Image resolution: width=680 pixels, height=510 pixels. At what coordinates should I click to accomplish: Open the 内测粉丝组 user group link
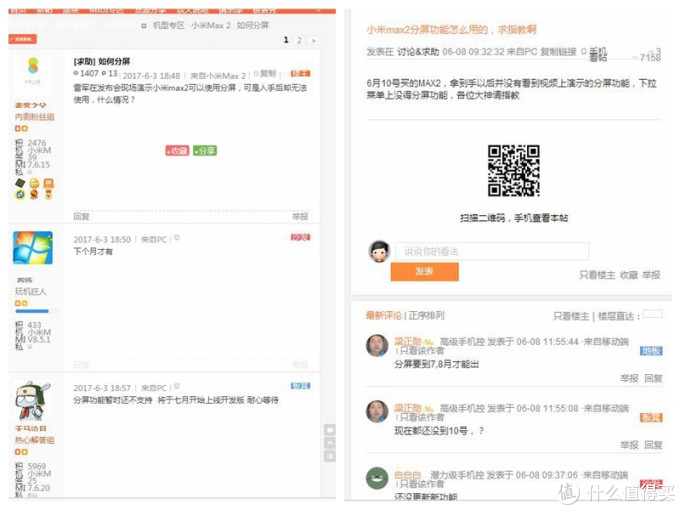pyautogui.click(x=35, y=117)
